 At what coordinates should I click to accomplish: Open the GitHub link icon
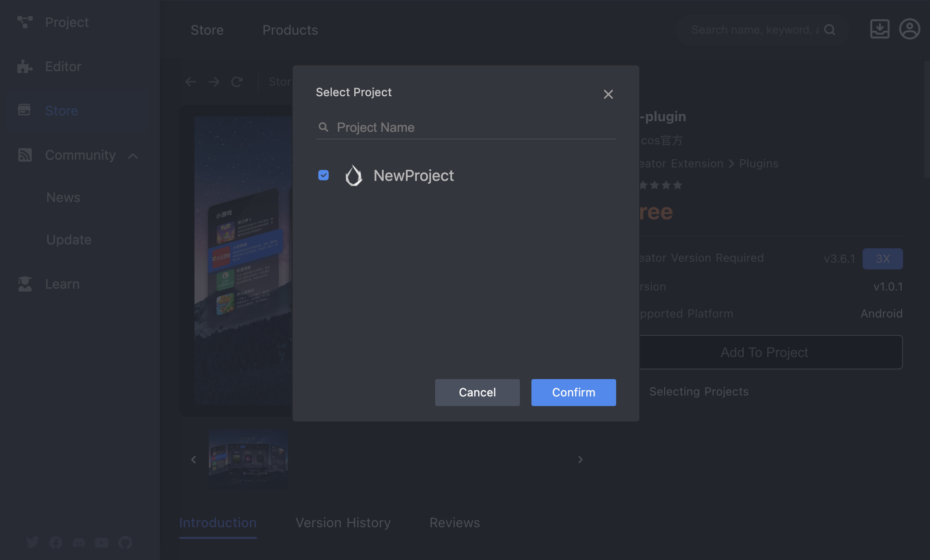(x=125, y=543)
